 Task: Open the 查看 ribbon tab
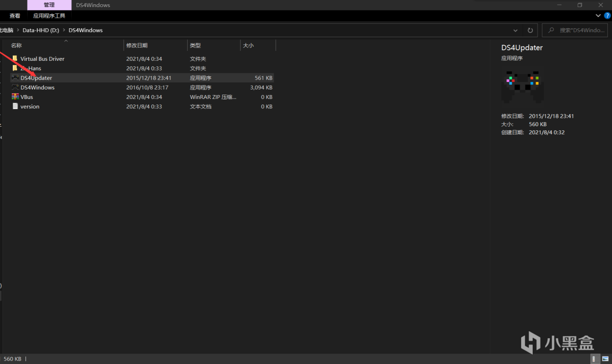[x=15, y=16]
